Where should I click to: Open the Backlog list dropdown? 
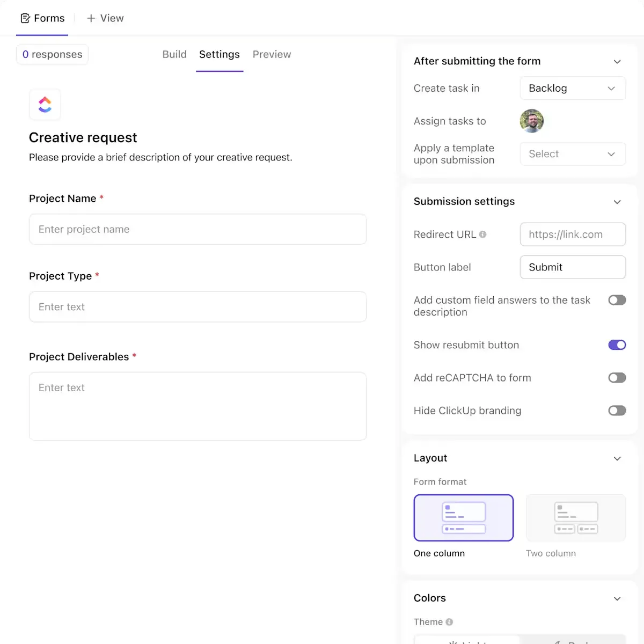[573, 88]
